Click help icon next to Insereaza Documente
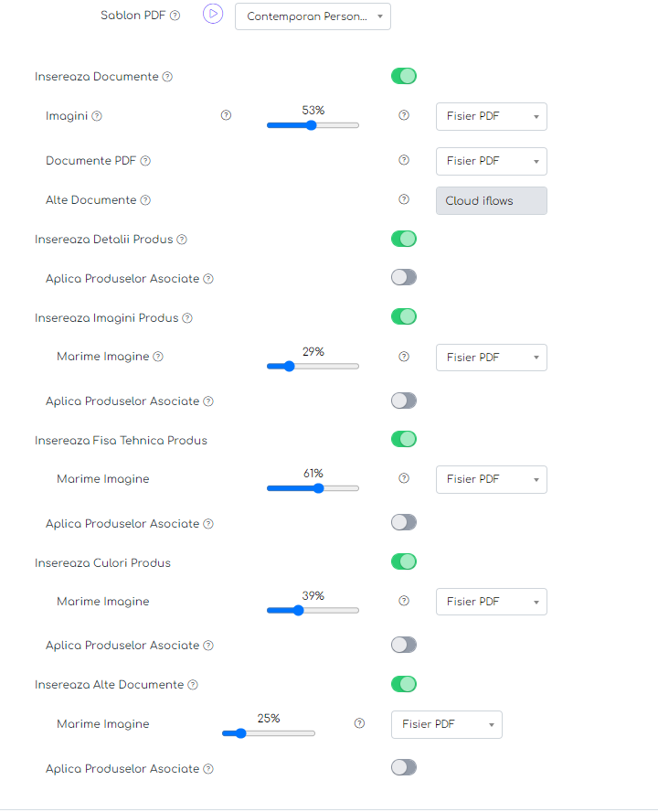658x812 pixels. 167,77
